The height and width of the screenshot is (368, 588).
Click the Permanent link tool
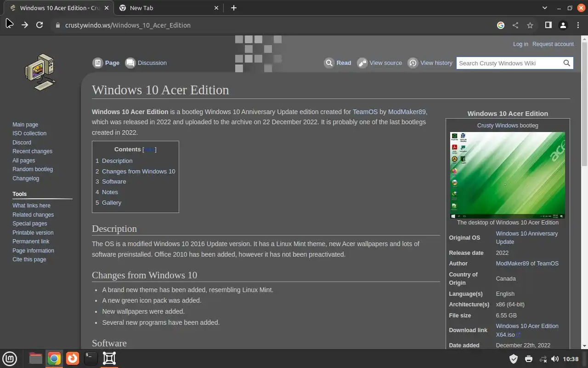click(31, 241)
